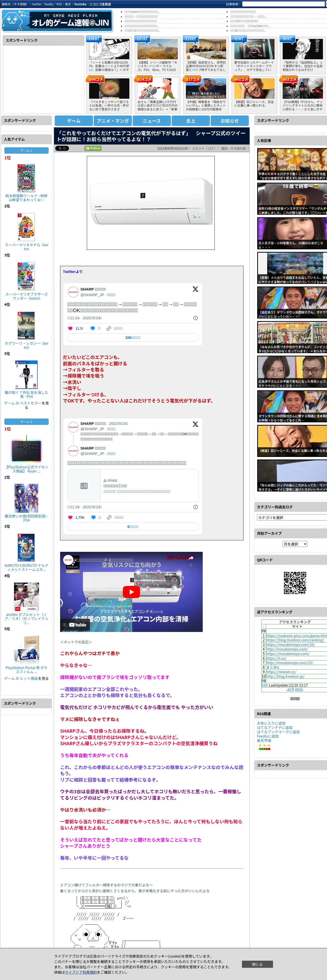
Task: Open the ニュース navigation tab
Action: 152,121
